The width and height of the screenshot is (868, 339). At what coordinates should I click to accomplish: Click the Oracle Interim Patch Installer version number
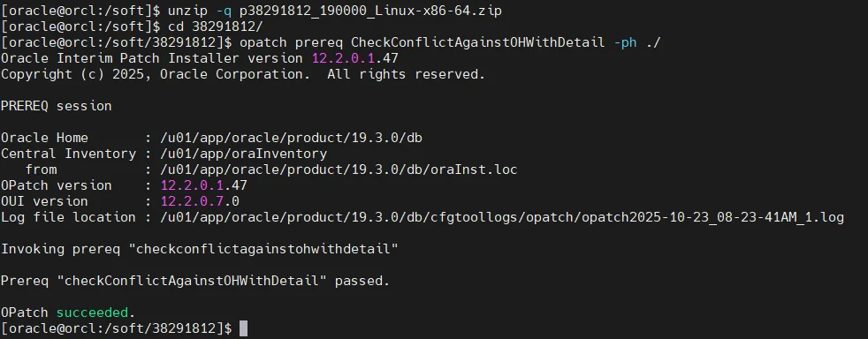pyautogui.click(x=354, y=58)
